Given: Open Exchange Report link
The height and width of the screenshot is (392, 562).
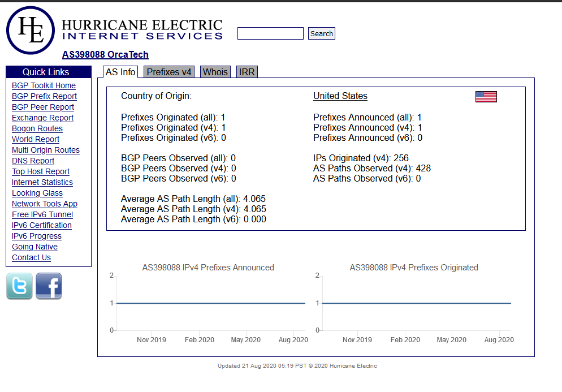Looking at the screenshot, I should tap(42, 118).
